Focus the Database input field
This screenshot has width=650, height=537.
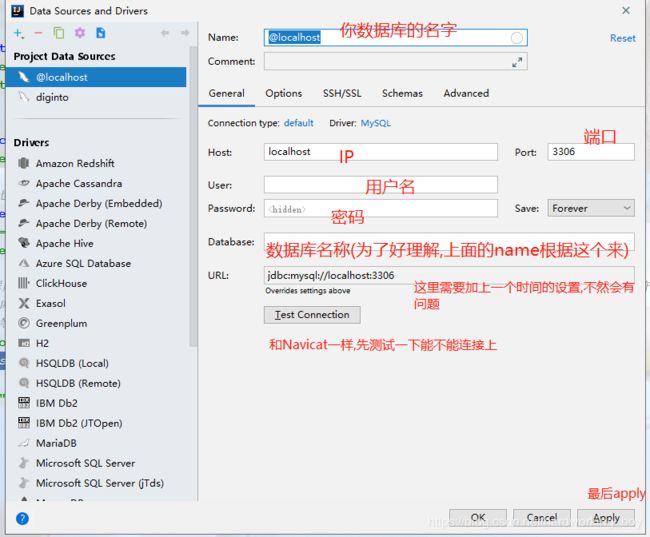[449, 241]
